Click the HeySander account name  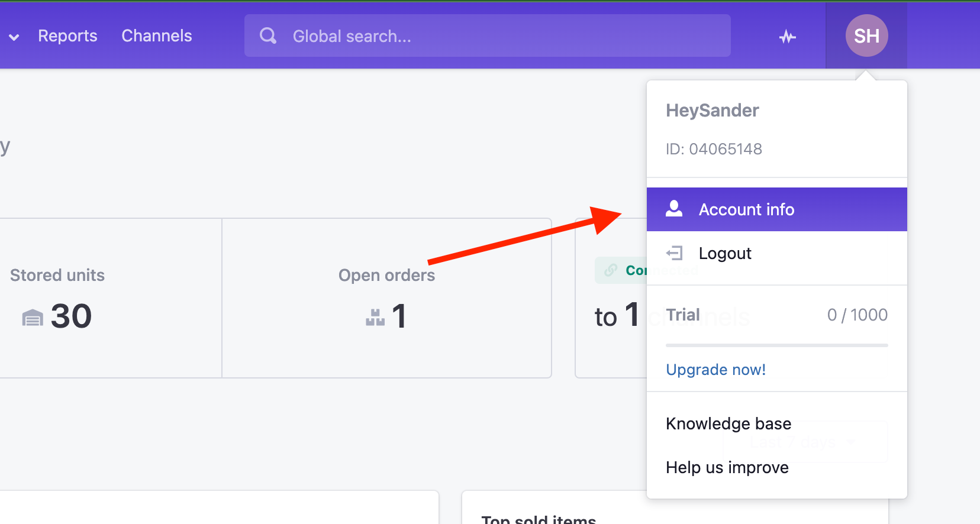(x=713, y=111)
